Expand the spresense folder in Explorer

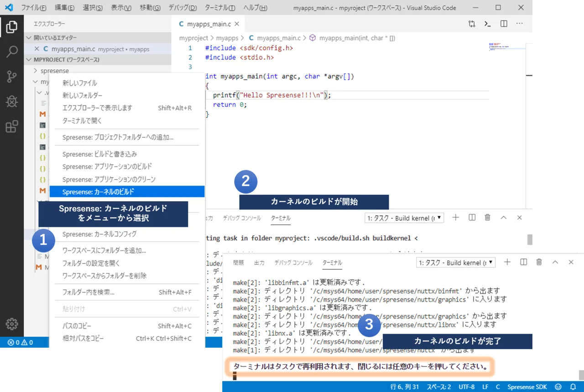55,71
